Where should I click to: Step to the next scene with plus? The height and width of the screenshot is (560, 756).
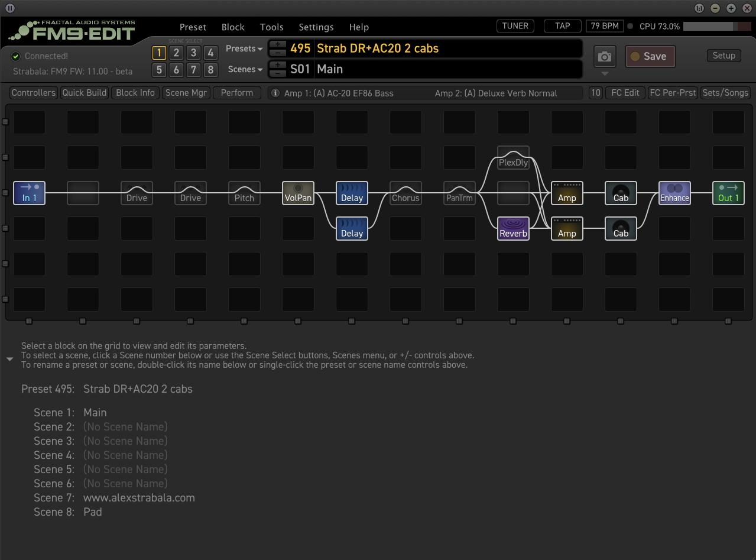277,65
